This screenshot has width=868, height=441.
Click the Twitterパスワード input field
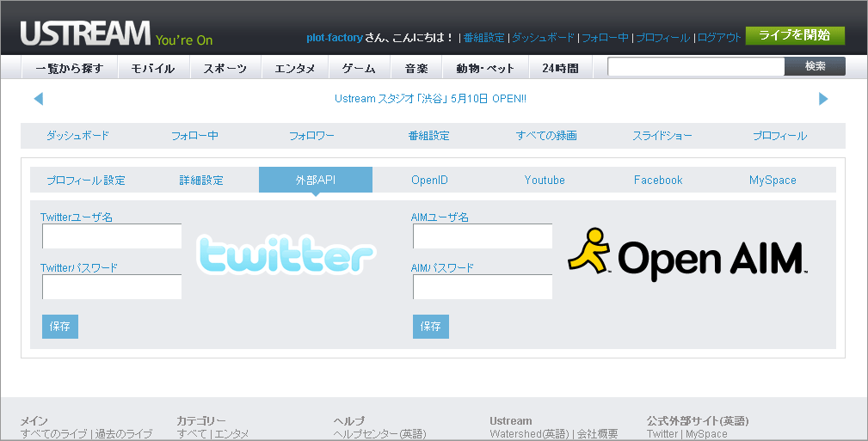[x=112, y=286]
